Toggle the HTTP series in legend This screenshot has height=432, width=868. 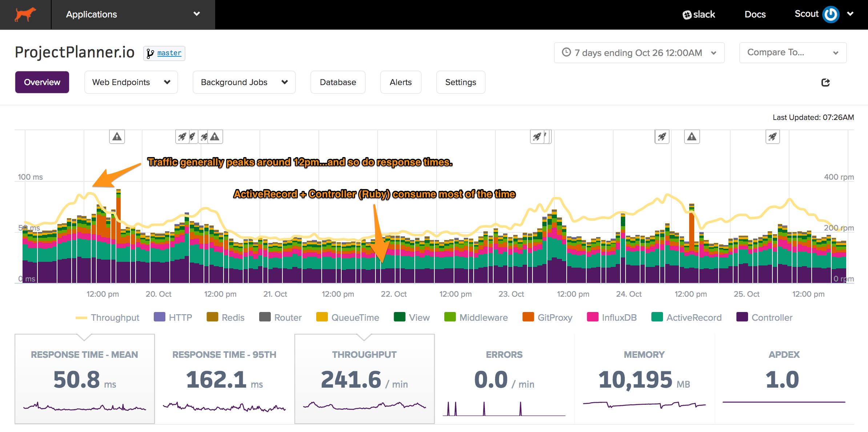click(x=173, y=317)
